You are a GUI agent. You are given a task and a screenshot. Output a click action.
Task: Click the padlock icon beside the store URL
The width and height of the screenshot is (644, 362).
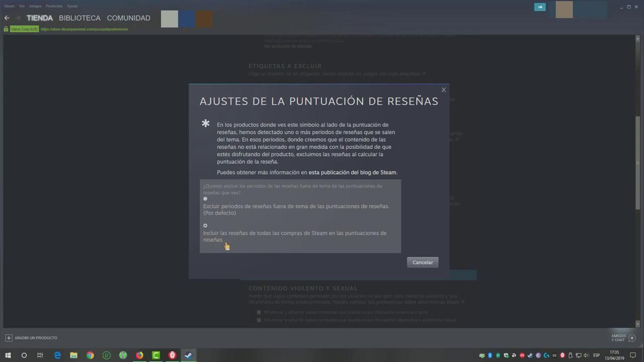pyautogui.click(x=5, y=29)
